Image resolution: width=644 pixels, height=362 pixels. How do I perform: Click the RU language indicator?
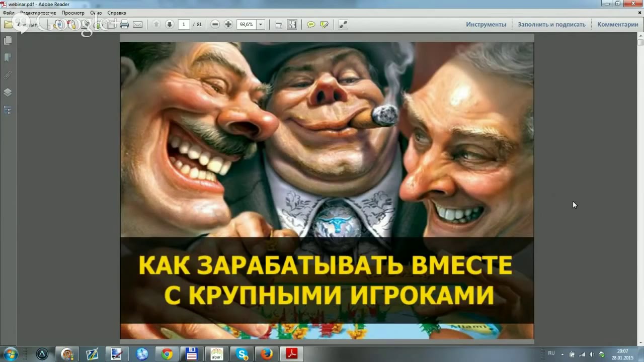551,353
